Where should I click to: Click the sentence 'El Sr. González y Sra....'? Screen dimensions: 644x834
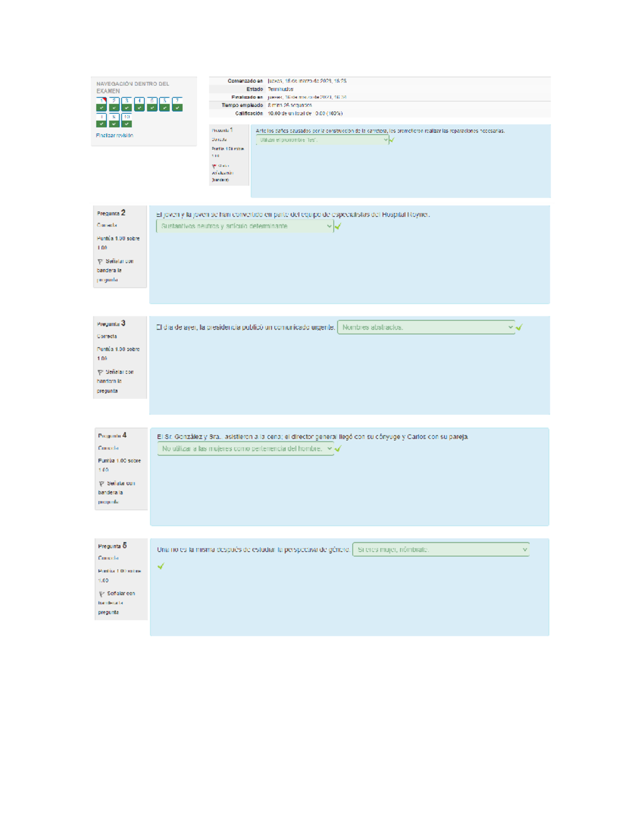click(313, 437)
